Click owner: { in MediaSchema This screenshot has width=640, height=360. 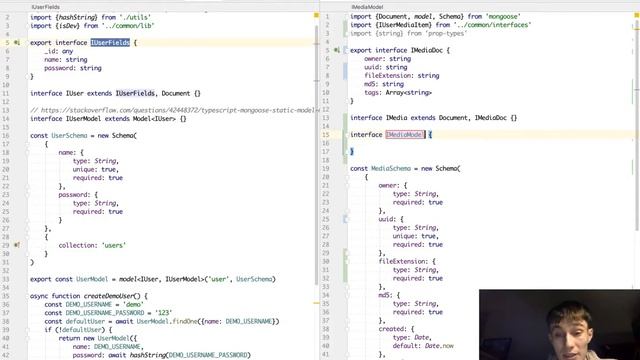[x=393, y=185]
